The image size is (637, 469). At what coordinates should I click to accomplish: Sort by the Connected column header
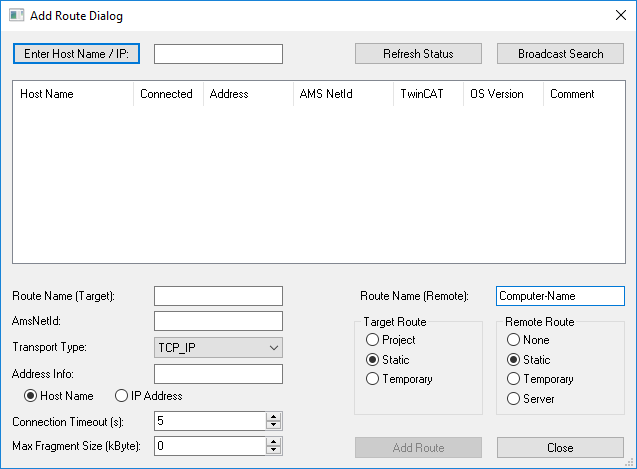[168, 94]
